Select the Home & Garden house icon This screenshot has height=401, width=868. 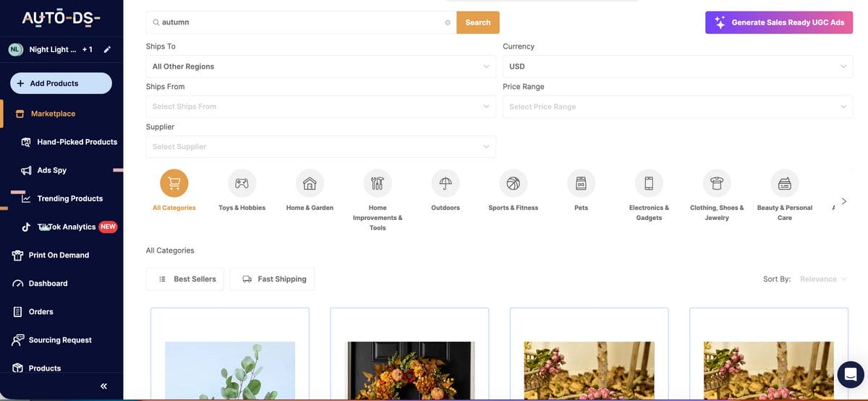click(x=310, y=183)
